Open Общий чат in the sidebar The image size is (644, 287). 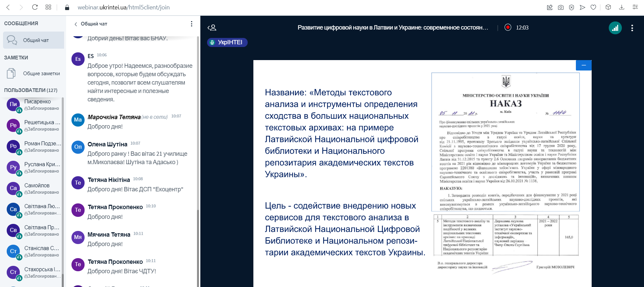point(34,40)
